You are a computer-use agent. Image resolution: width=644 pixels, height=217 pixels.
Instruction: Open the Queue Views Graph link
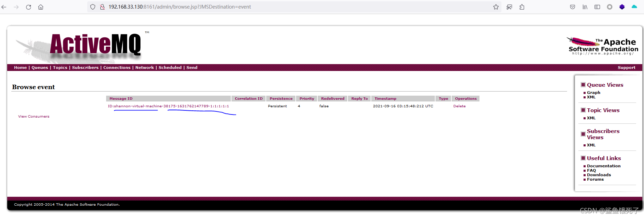click(x=594, y=93)
